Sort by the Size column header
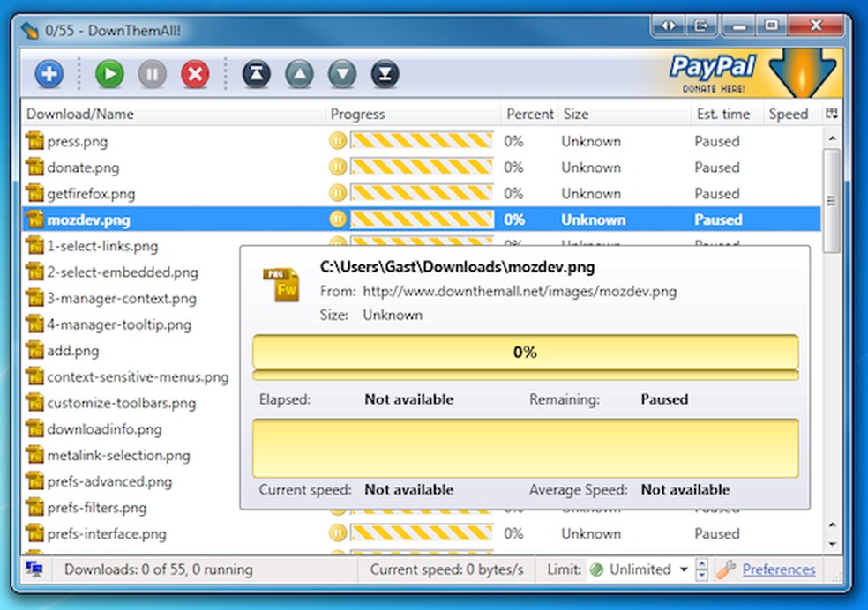The width and height of the screenshot is (868, 610). click(625, 114)
